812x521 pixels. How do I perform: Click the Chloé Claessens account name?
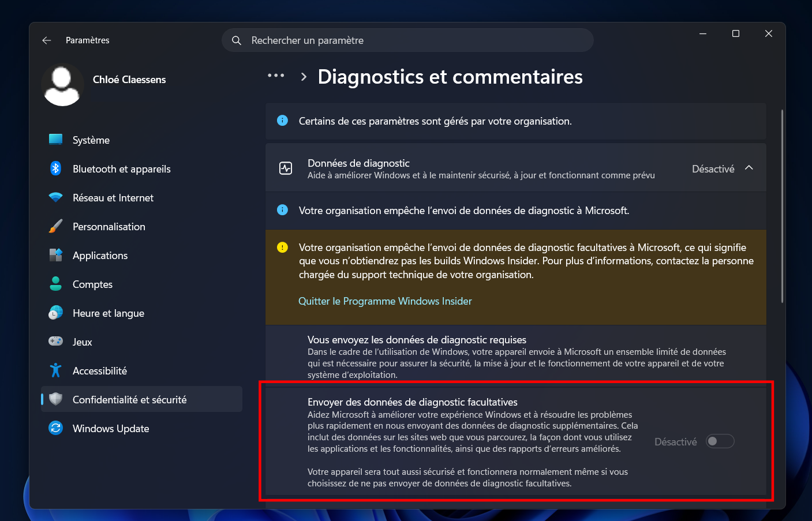(x=129, y=80)
